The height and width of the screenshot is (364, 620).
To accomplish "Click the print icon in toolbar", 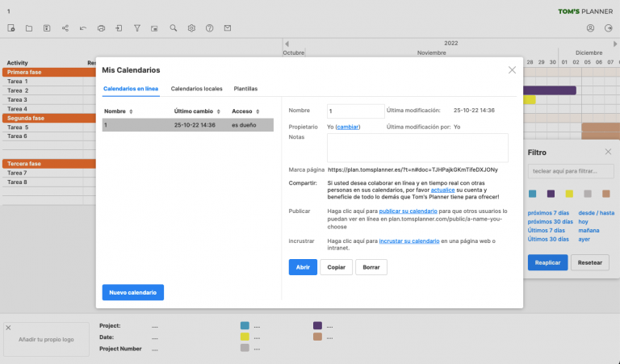I will point(101,28).
